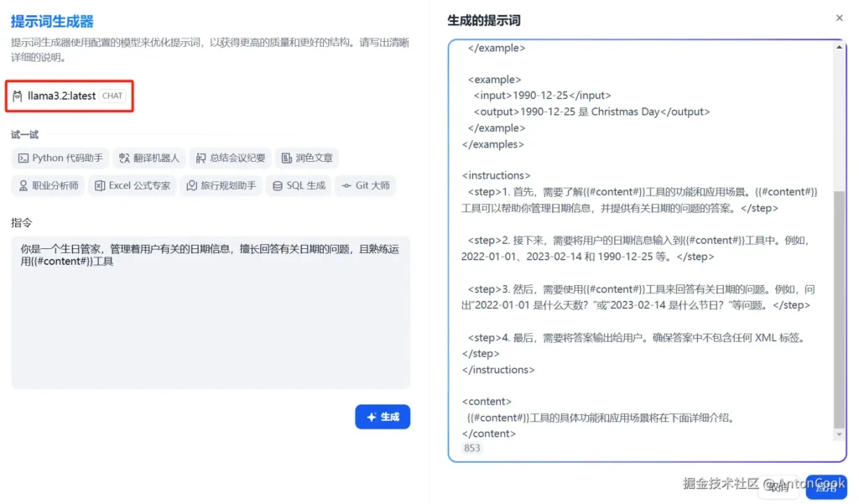Click the person icon on 职业分析师

coord(23,185)
